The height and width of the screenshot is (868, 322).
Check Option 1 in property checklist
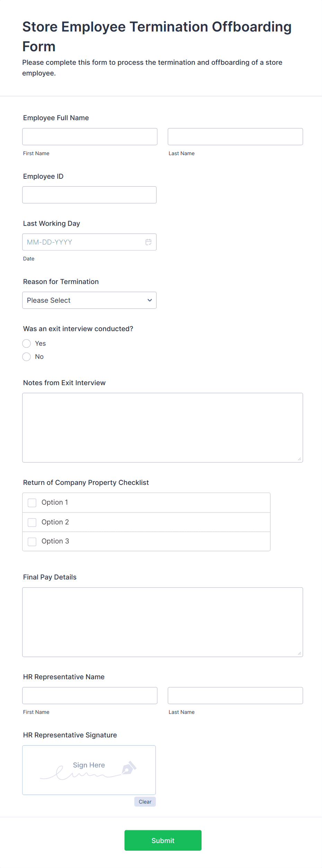point(32,503)
